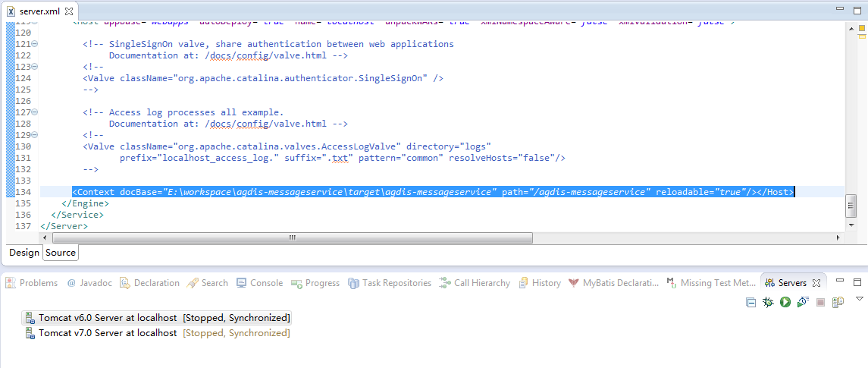Collapse the comment fold at line 127
868x368 pixels.
[x=35, y=112]
